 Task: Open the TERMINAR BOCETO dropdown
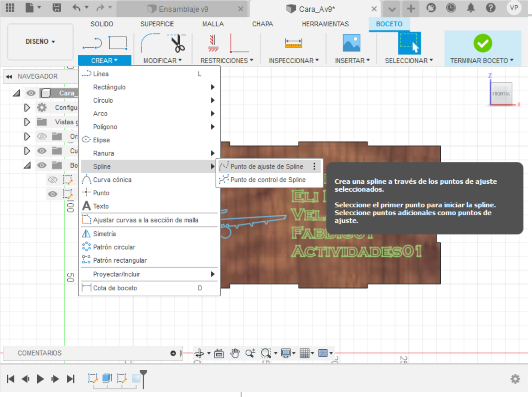point(482,61)
